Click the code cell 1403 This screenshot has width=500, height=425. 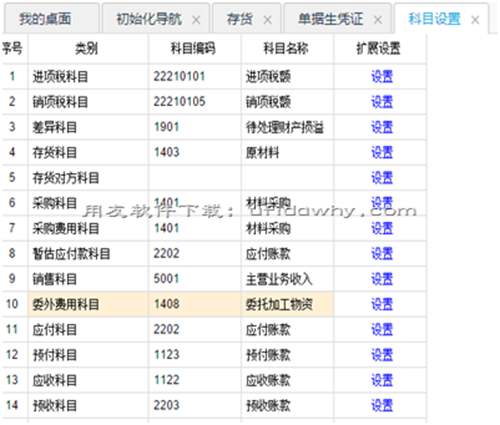195,153
